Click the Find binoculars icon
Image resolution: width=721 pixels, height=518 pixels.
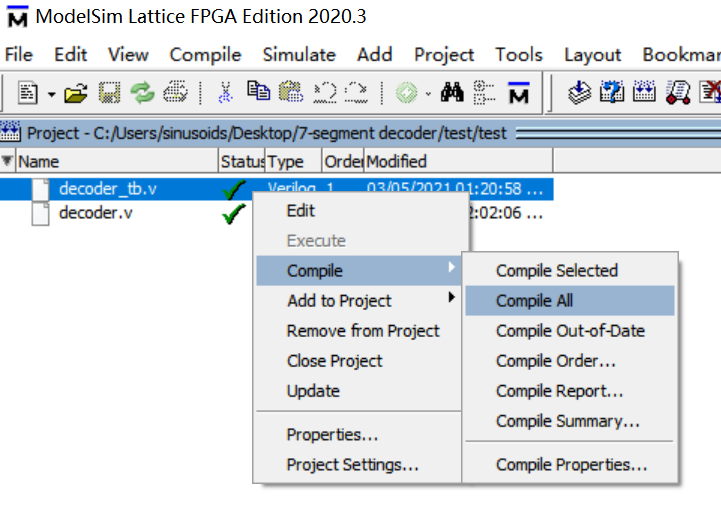click(x=452, y=92)
